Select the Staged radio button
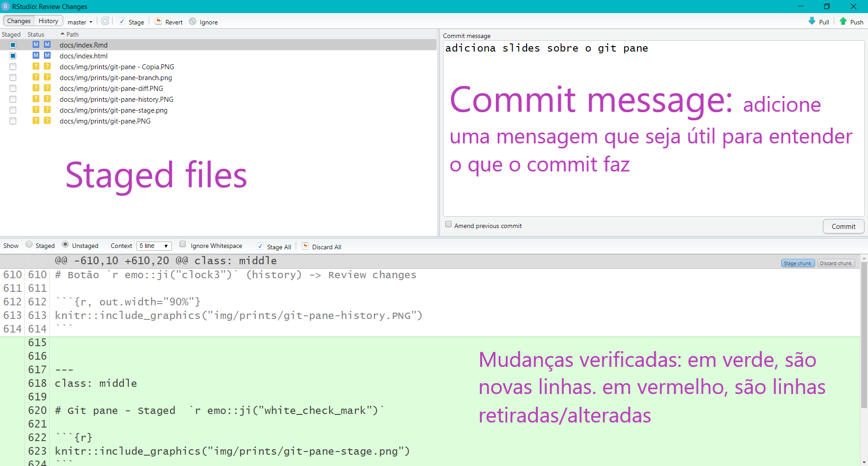 29,245
